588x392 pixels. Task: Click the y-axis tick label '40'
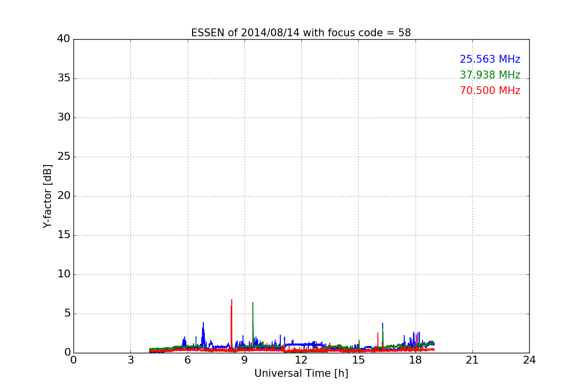[x=64, y=39]
